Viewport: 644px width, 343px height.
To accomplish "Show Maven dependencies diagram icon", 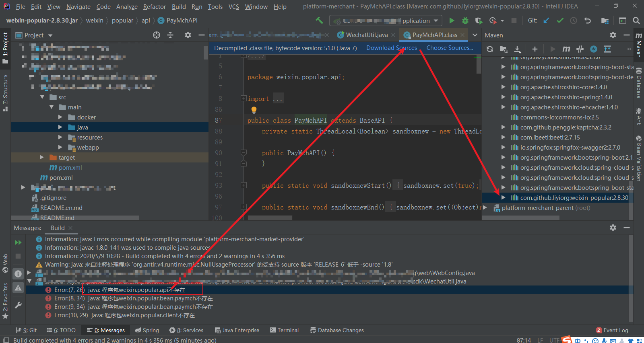I will tap(607, 49).
